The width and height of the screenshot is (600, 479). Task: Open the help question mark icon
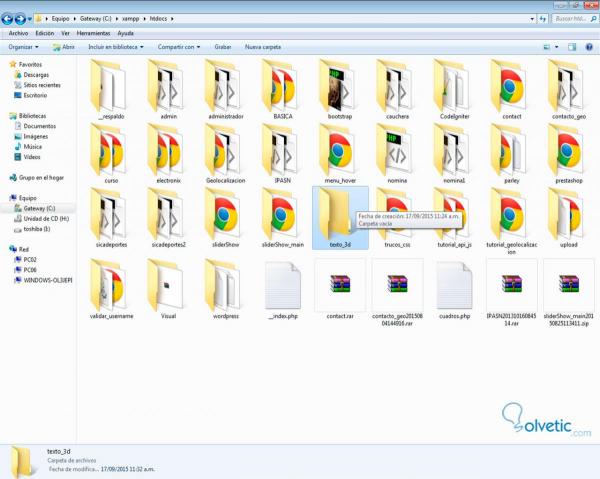pos(589,47)
